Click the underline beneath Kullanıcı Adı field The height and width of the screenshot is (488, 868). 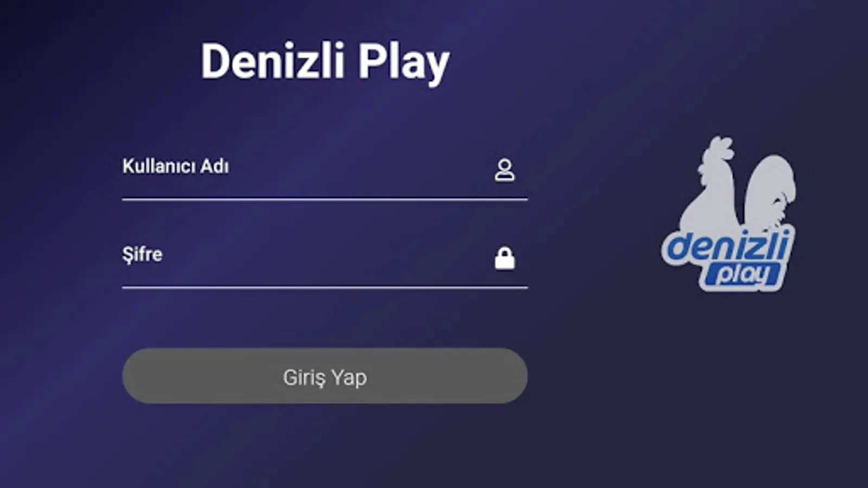click(x=324, y=199)
